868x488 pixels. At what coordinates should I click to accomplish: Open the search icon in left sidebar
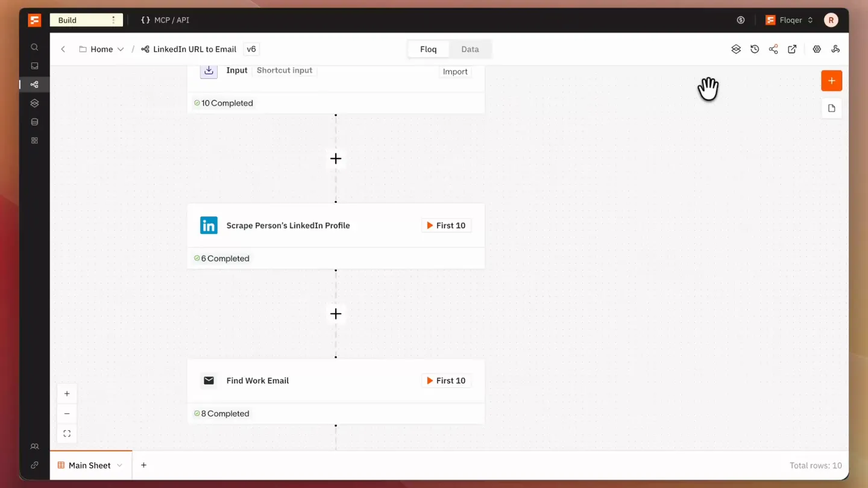click(34, 47)
